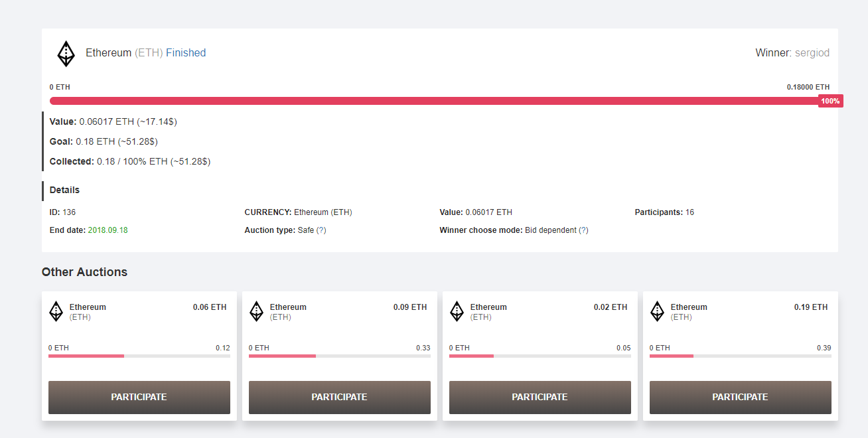Participate in the 0.09 ETH auction
Screen dimensions: 868x438
point(340,398)
